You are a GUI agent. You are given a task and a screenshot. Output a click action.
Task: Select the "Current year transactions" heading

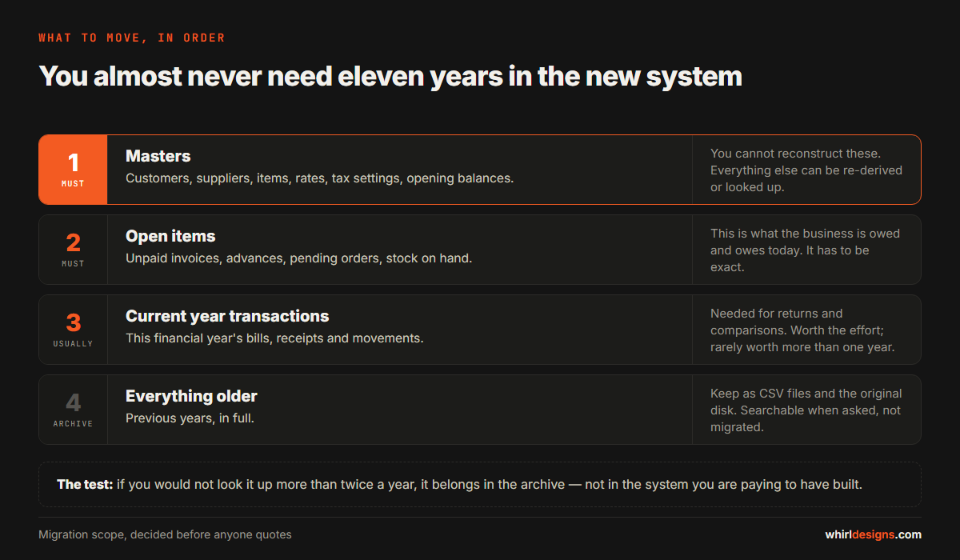pyautogui.click(x=227, y=316)
